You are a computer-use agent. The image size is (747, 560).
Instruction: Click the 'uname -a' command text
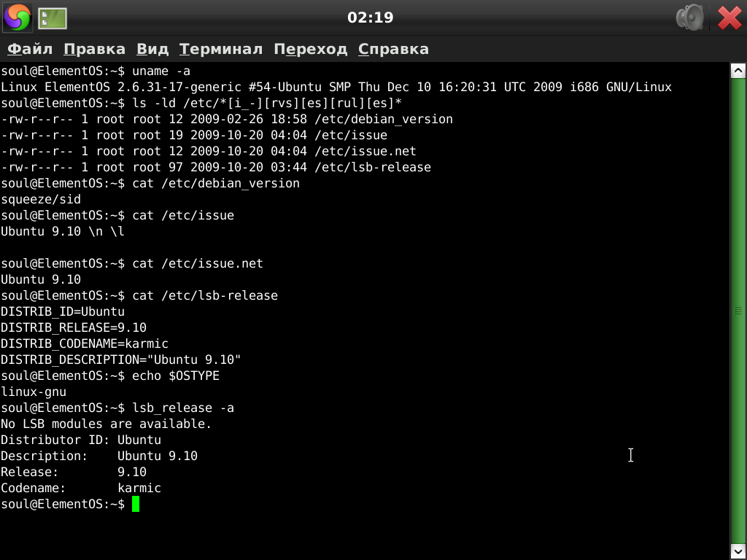point(161,71)
